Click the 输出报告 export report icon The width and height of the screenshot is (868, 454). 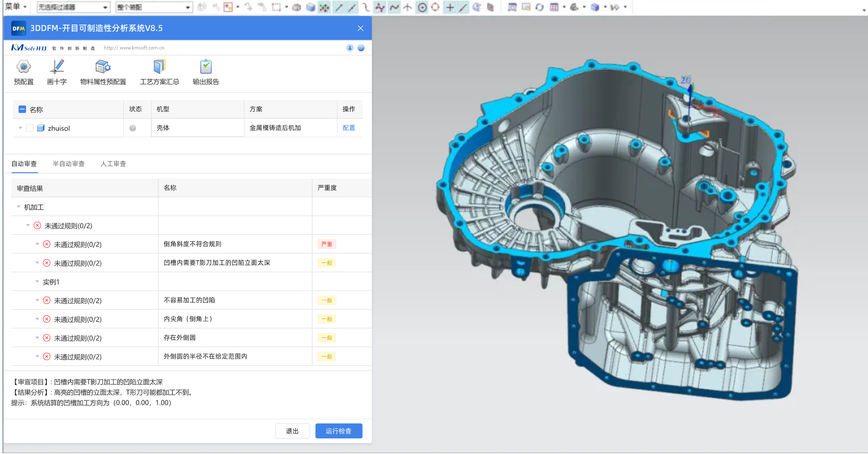(x=206, y=67)
